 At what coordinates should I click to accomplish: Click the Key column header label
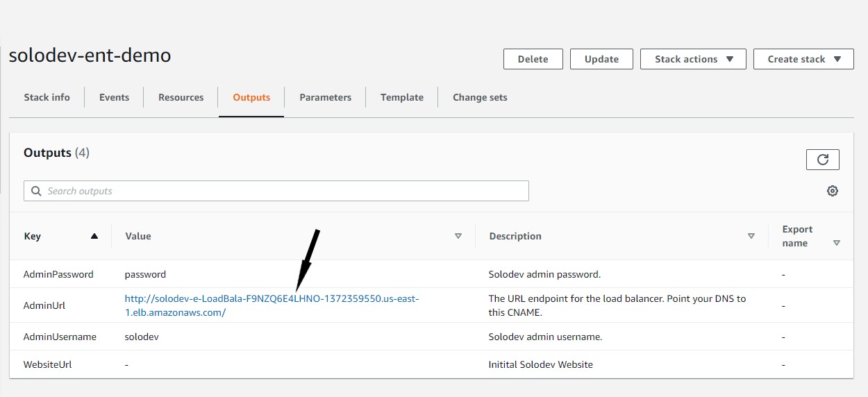click(33, 236)
